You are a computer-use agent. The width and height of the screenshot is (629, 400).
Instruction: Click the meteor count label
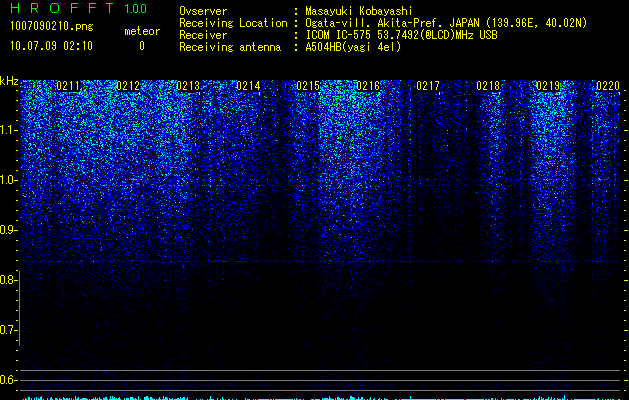[x=142, y=31]
